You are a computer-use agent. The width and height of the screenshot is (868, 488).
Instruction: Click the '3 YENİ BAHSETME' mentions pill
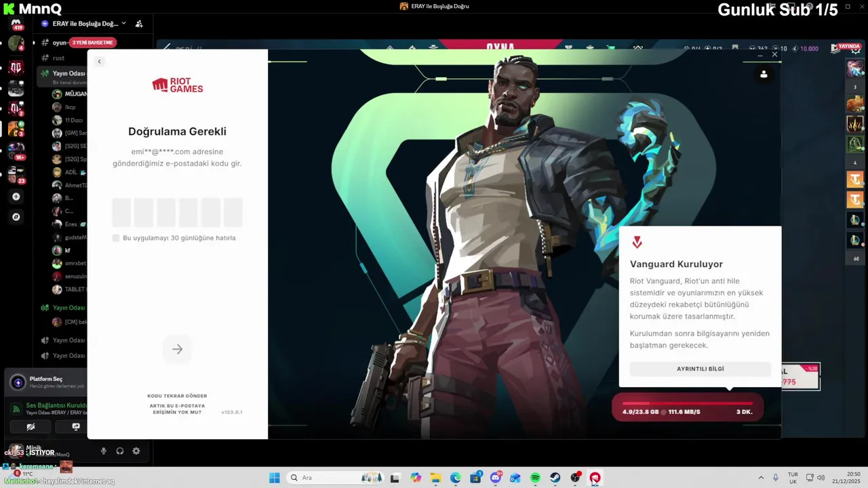(93, 43)
